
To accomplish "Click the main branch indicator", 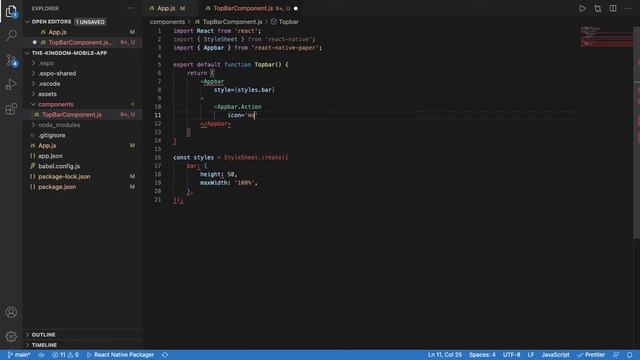I will pos(19,355).
